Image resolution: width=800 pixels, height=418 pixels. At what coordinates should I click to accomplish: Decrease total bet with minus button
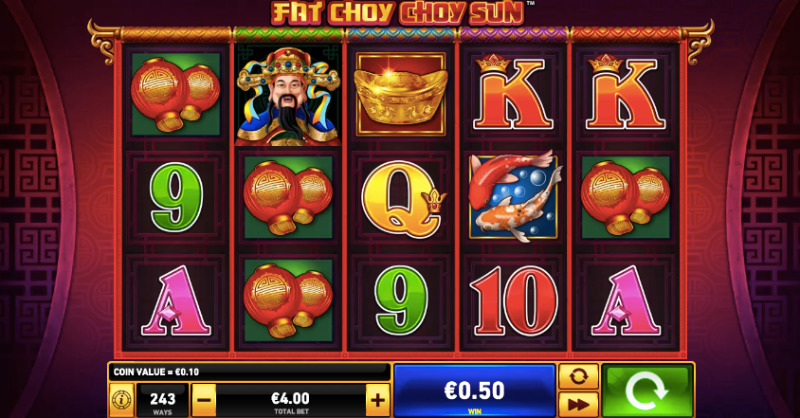[x=204, y=400]
